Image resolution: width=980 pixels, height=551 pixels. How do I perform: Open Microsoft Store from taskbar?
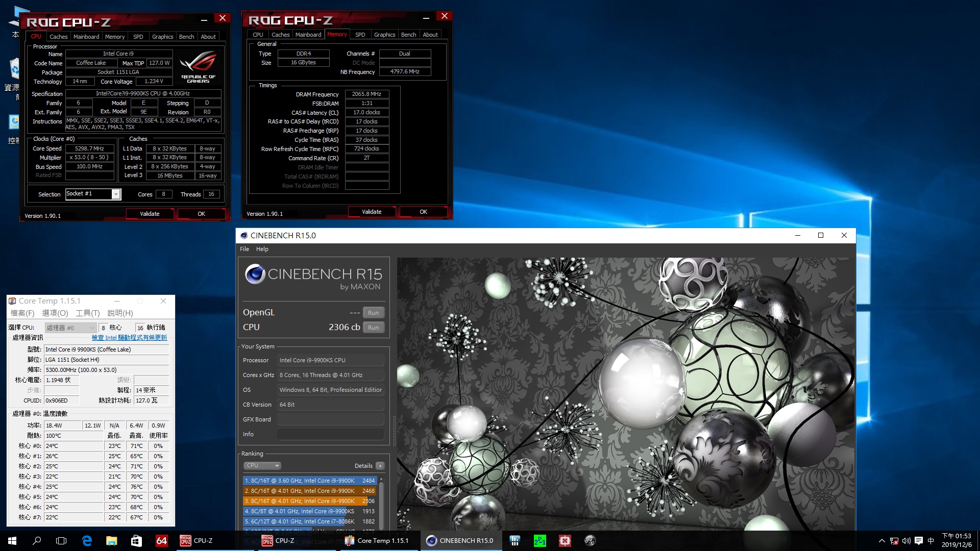pyautogui.click(x=136, y=541)
